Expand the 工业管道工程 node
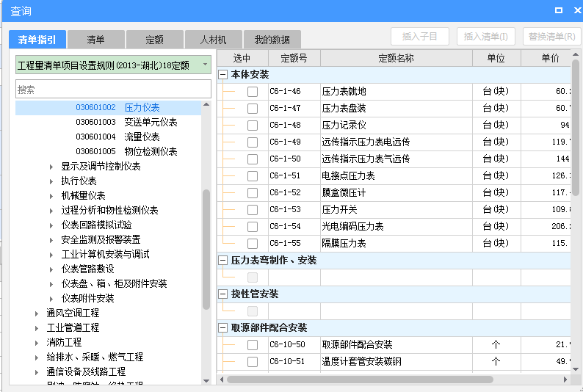This screenshot has height=392, width=583. [x=37, y=328]
